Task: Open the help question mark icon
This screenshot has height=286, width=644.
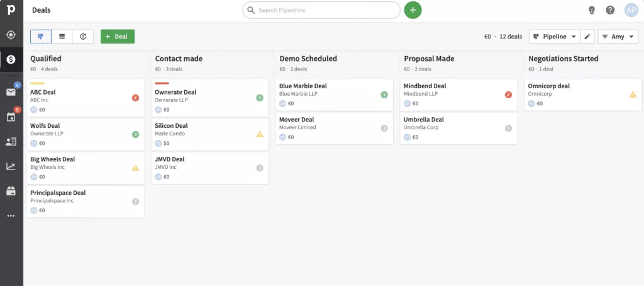Action: tap(610, 10)
